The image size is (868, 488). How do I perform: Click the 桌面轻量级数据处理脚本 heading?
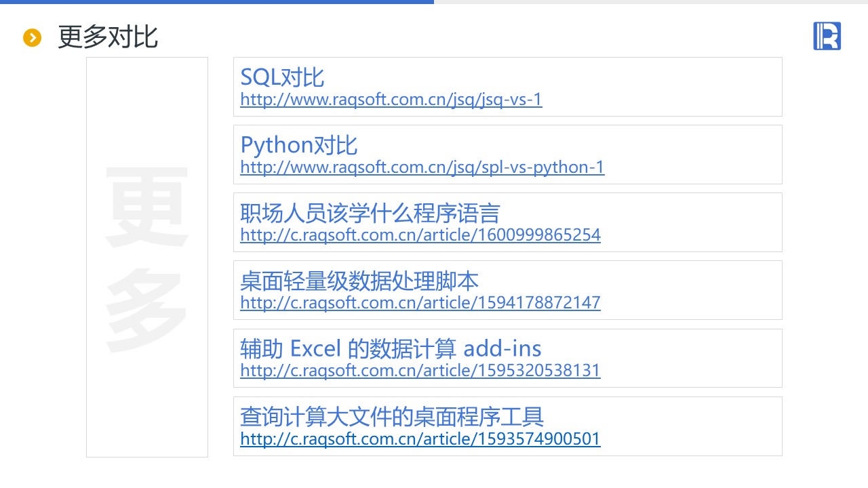click(359, 281)
